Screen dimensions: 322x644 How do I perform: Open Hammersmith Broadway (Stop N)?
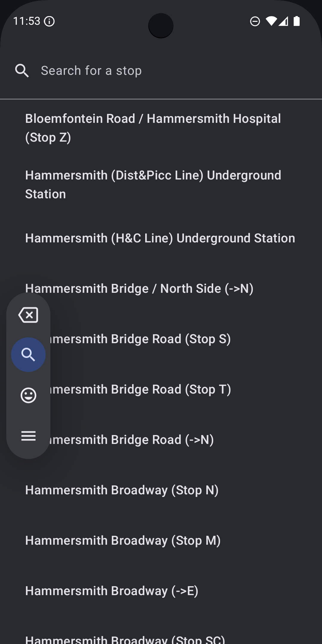coord(122,490)
